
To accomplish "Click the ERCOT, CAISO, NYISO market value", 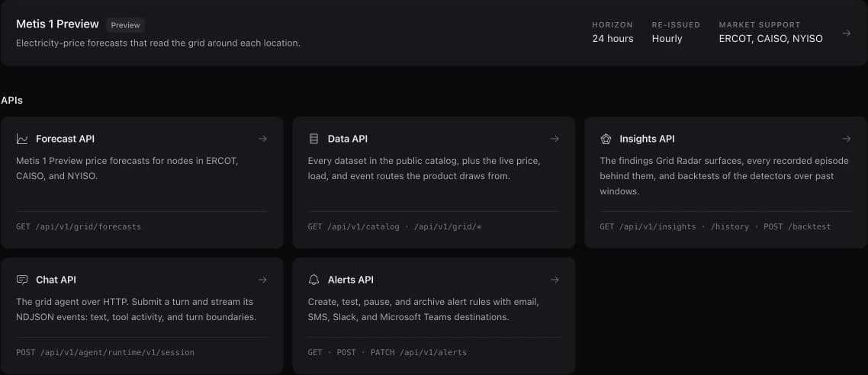I will [770, 39].
